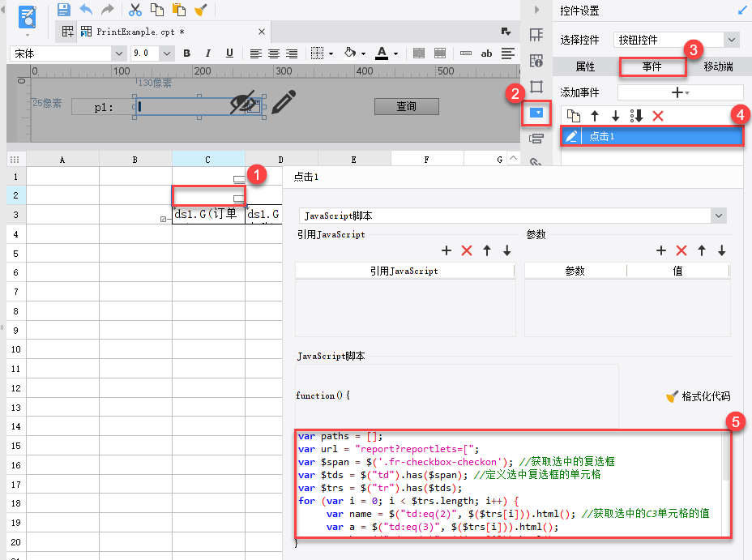
Task: Switch to the 属性 tab
Action: click(x=585, y=66)
